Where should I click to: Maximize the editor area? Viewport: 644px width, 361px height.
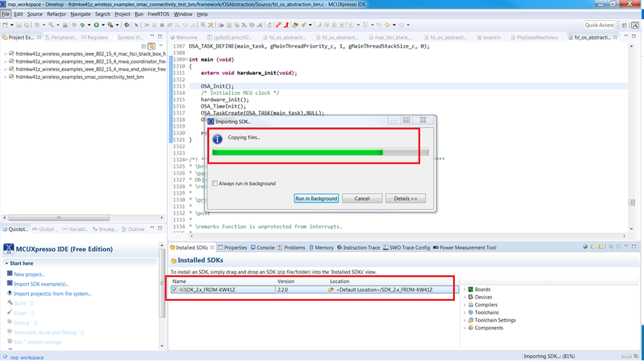[634, 37]
